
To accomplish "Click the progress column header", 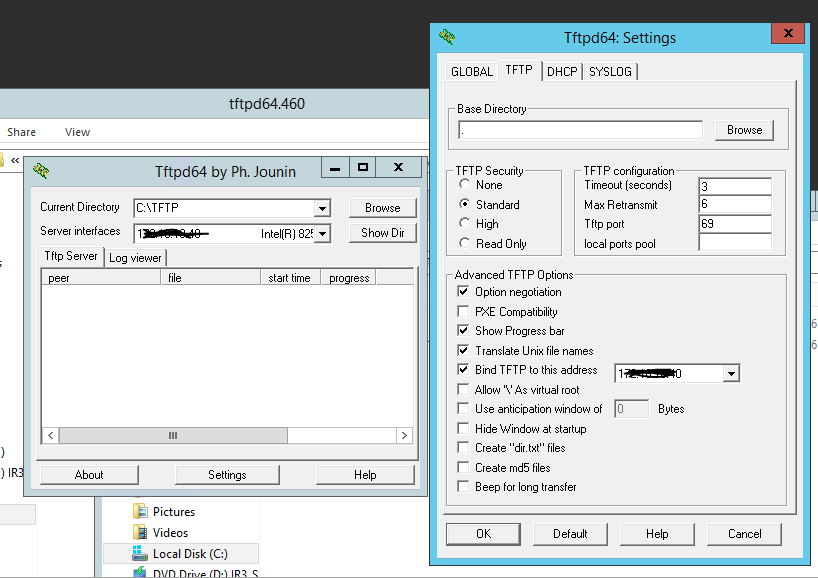I will point(348,278).
